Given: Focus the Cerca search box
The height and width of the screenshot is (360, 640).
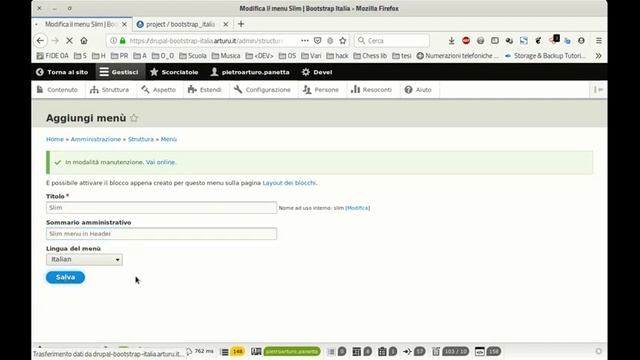Looking at the screenshot, I should point(392,40).
